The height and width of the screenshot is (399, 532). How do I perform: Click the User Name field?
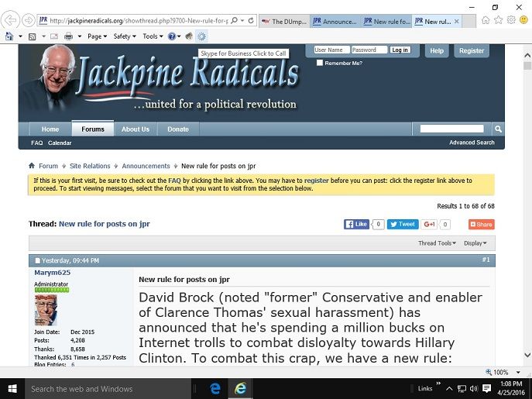331,50
